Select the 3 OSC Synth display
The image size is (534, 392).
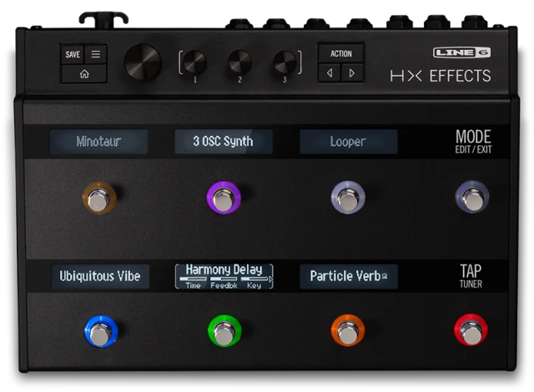click(223, 141)
